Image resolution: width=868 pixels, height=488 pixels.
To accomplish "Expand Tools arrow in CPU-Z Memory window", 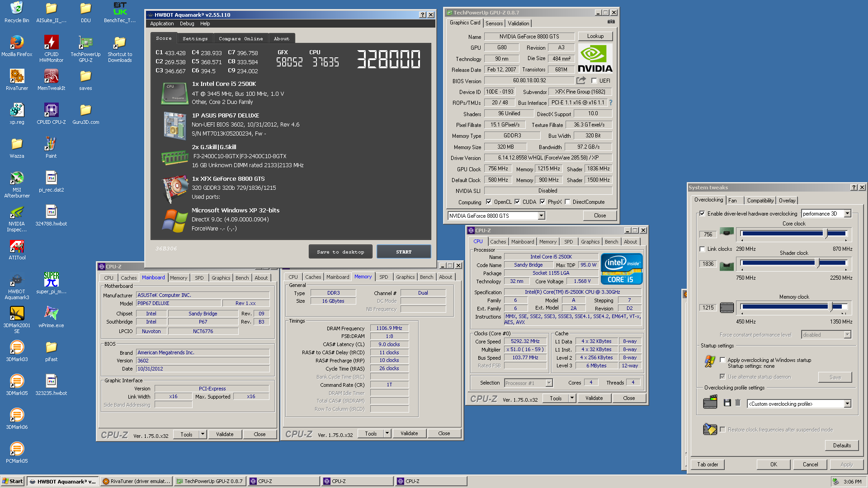I will pos(387,433).
